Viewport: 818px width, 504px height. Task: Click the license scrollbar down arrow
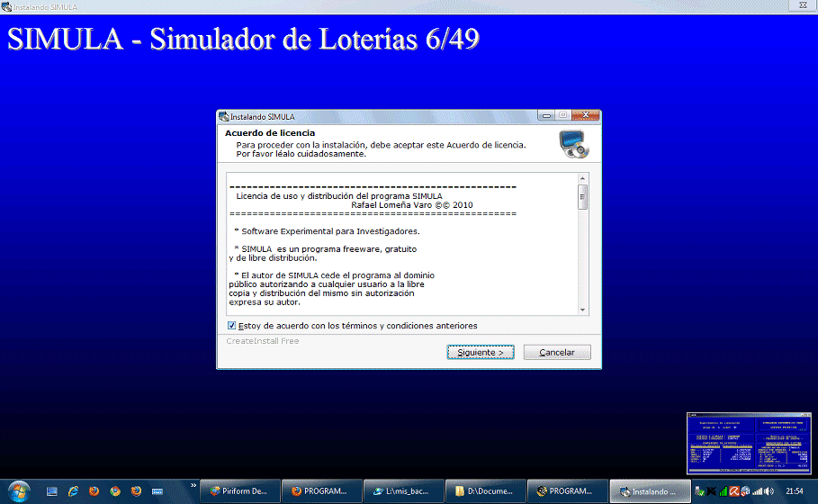582,309
